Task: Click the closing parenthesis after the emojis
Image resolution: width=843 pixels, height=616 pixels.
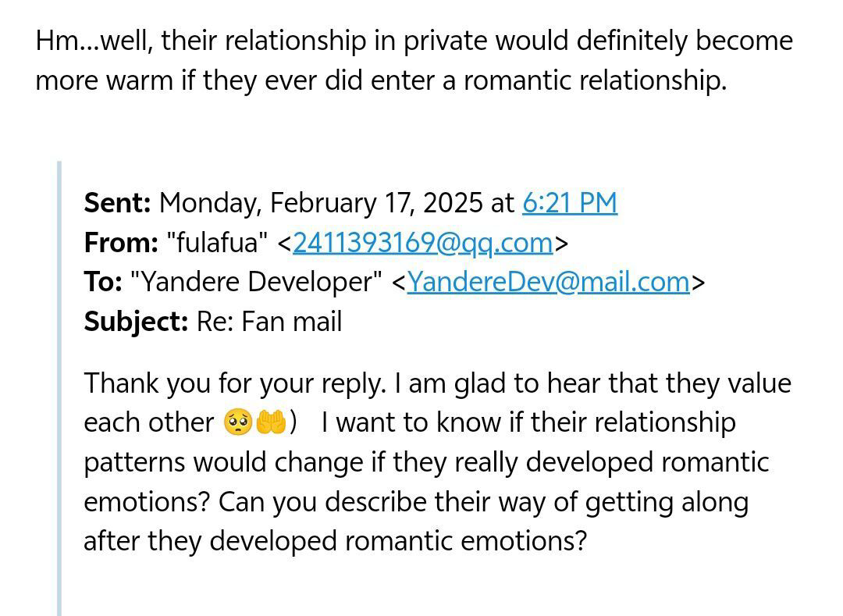Action: point(293,422)
